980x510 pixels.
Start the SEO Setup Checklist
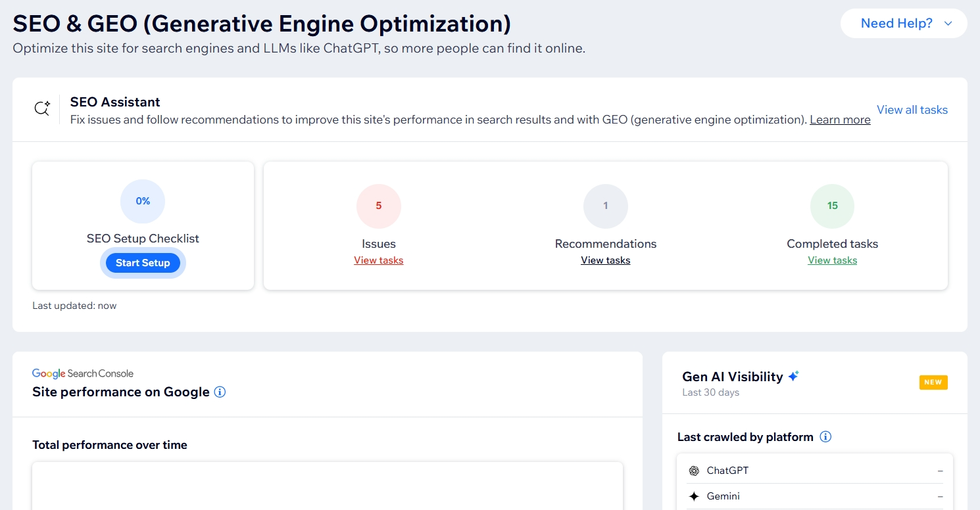click(143, 263)
